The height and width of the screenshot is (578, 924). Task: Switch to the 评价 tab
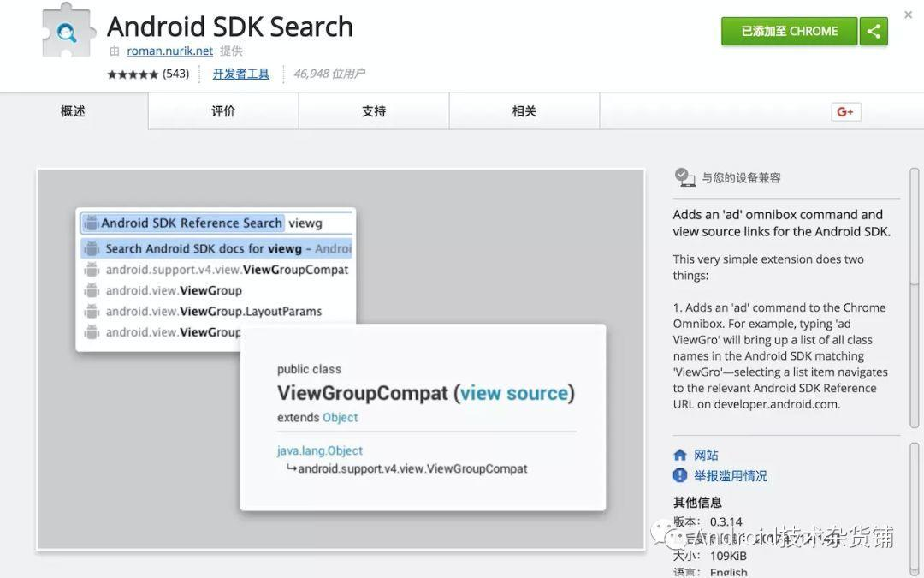click(223, 111)
